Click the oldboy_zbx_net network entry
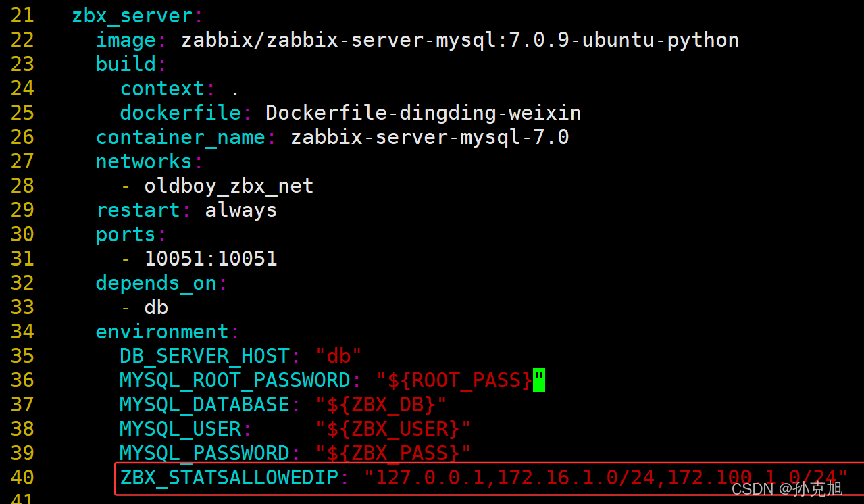 (229, 186)
